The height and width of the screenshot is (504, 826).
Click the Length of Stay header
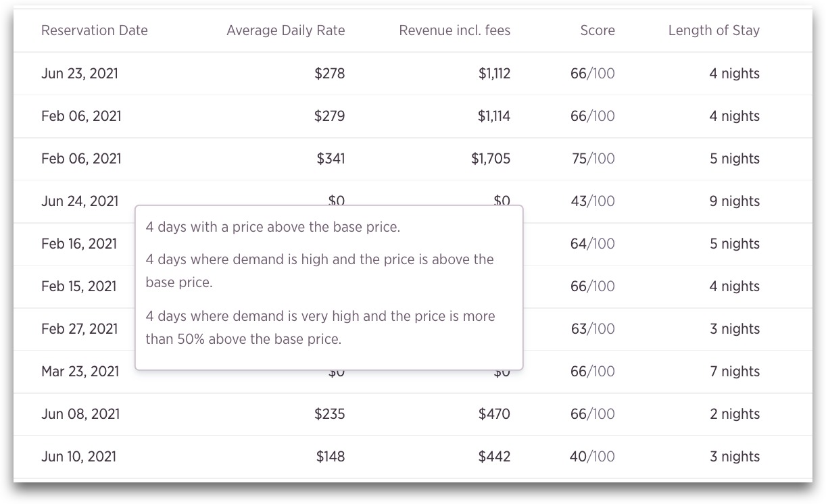pos(714,30)
